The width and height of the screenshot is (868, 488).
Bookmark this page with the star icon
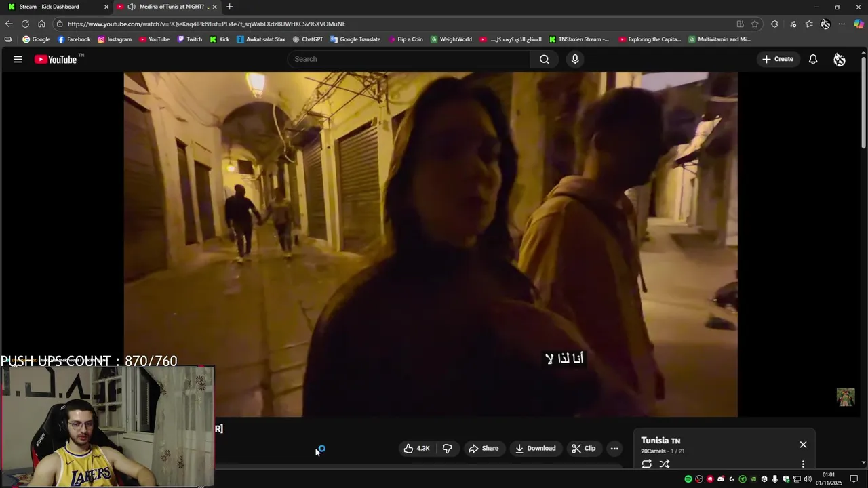(755, 24)
